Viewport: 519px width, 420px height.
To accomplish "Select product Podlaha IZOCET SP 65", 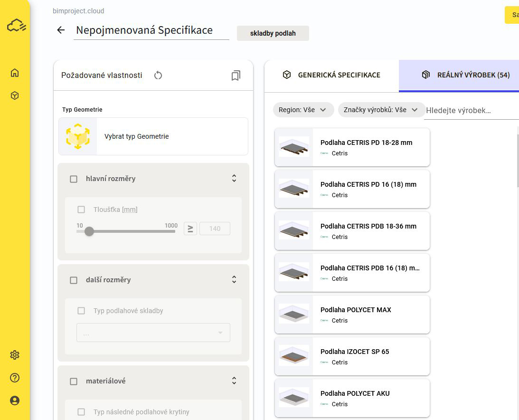I will [x=352, y=356].
